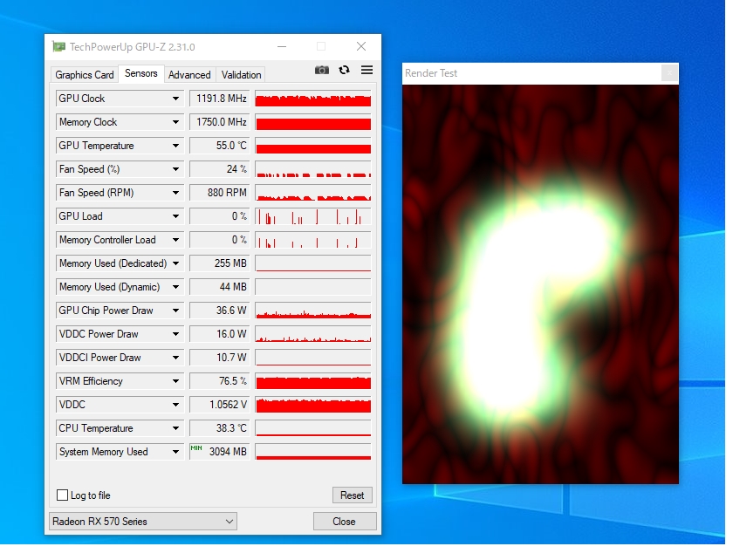
Task: Open the VDDC voltage sensor dropdown
Action: [175, 405]
